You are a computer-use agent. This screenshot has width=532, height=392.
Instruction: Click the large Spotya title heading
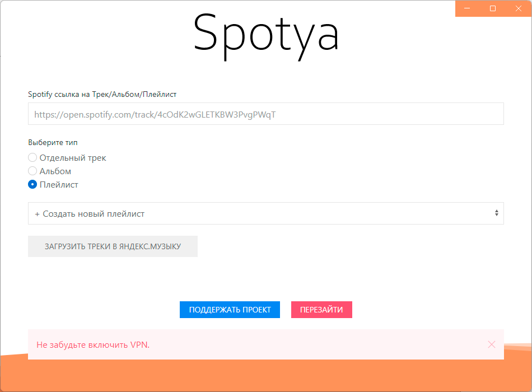pyautogui.click(x=266, y=35)
